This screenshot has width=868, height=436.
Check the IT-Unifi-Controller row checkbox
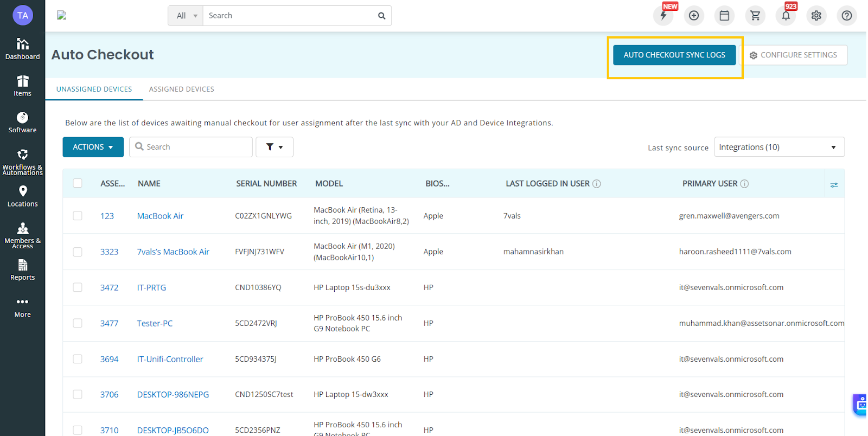78,359
